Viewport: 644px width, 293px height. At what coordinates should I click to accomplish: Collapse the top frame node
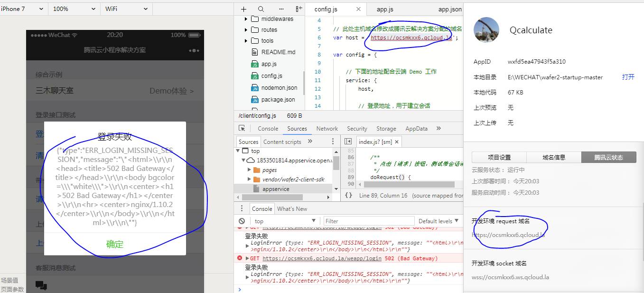(x=238, y=151)
